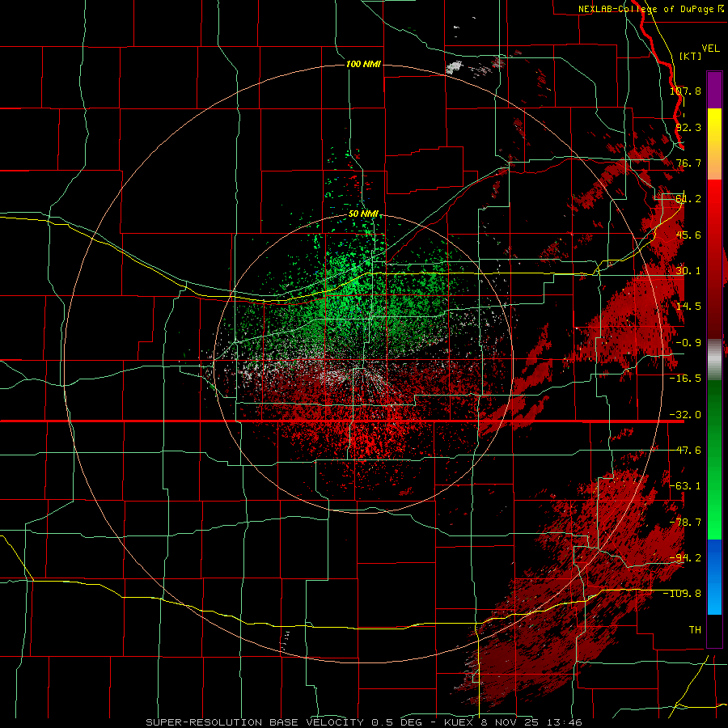Select the 107.8 legend value
Screen dimensions: 728x728
tap(685, 91)
